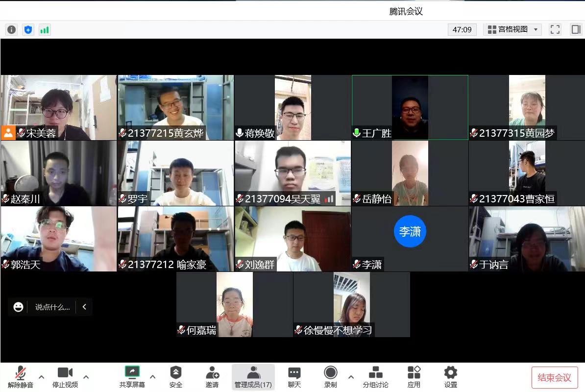The image size is (585, 392).
Task: Start recording with 录制 button
Action: pyautogui.click(x=331, y=377)
